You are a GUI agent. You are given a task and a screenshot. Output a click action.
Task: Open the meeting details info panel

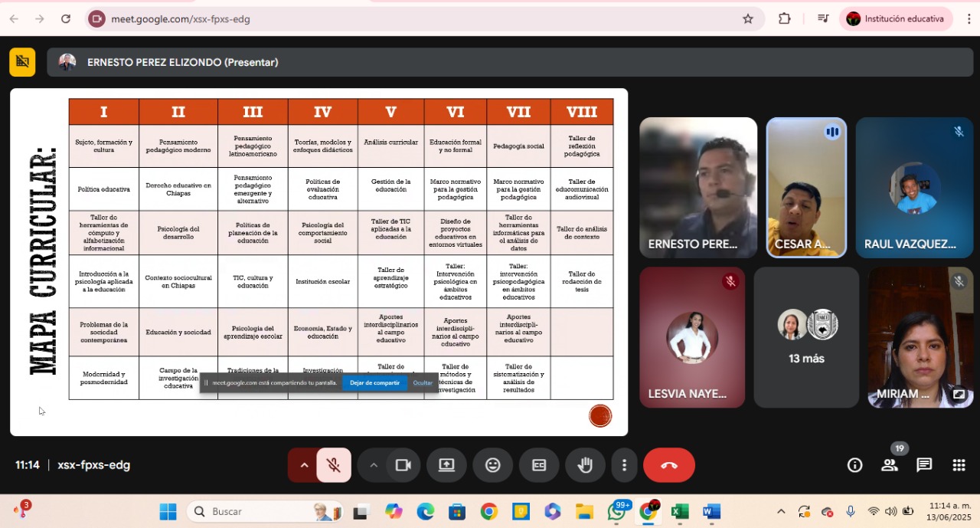[854, 465]
